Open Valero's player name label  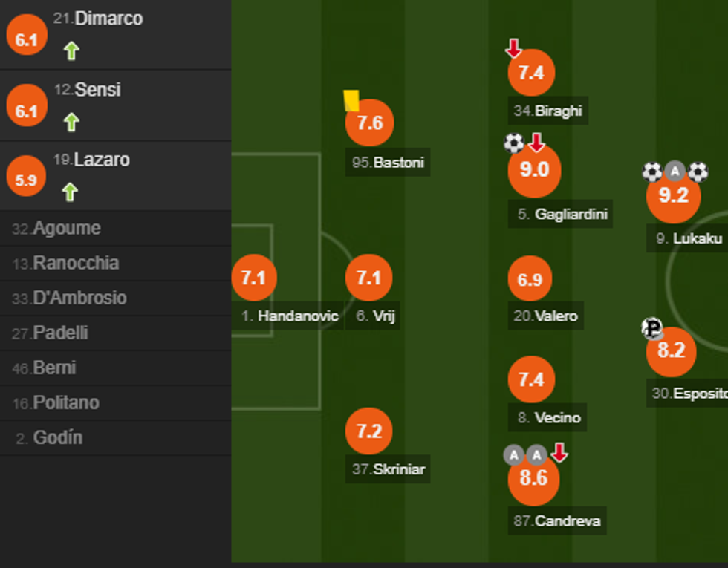[x=545, y=316]
